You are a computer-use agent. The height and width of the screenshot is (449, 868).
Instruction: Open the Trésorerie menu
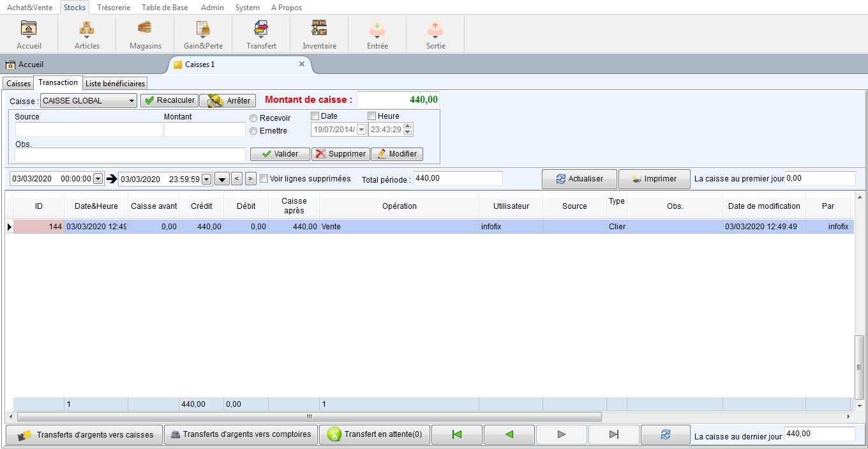pyautogui.click(x=114, y=8)
